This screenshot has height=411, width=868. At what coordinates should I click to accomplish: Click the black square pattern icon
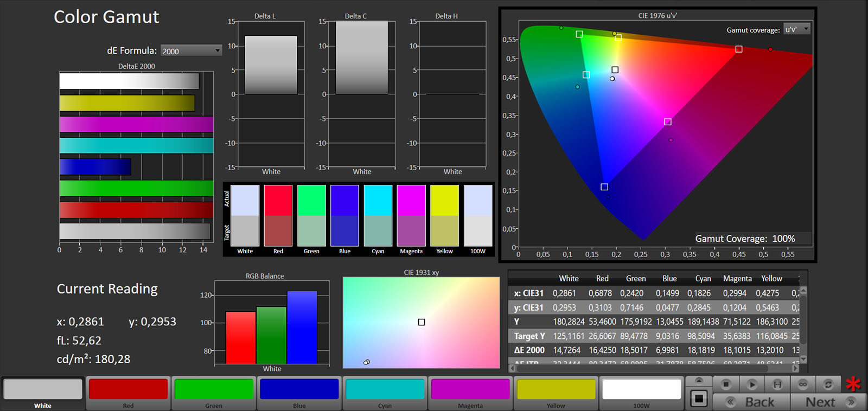[699, 399]
